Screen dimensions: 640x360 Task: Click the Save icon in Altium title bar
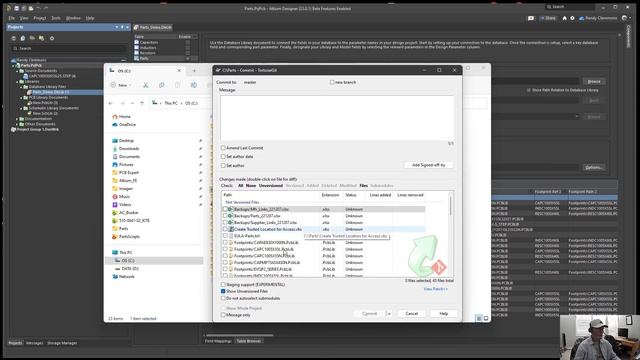point(17,8)
